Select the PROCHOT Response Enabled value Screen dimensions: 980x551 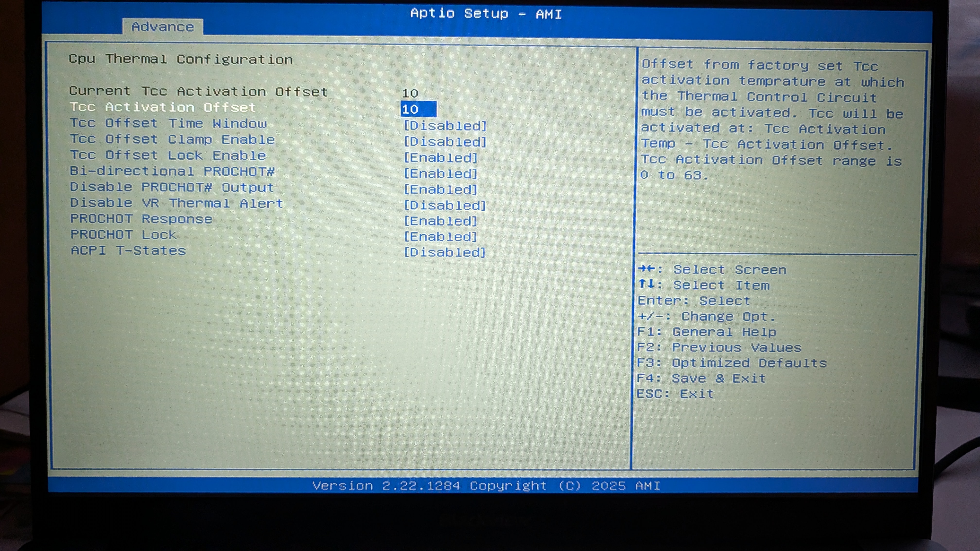coord(440,221)
